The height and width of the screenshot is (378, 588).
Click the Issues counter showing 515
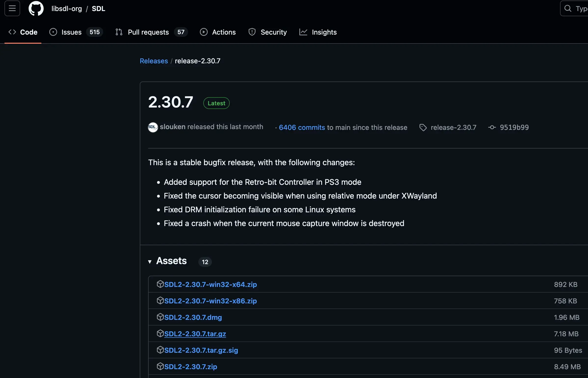coord(94,32)
